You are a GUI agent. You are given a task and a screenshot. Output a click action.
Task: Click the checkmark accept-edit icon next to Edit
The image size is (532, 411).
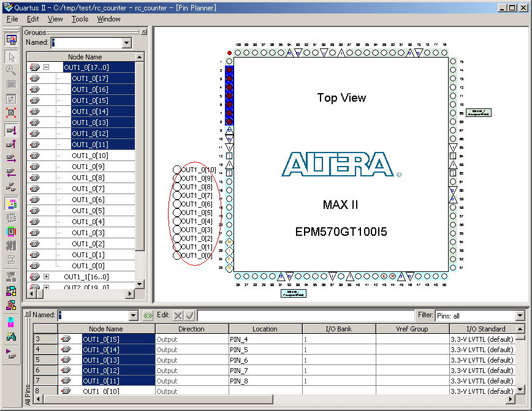point(190,315)
